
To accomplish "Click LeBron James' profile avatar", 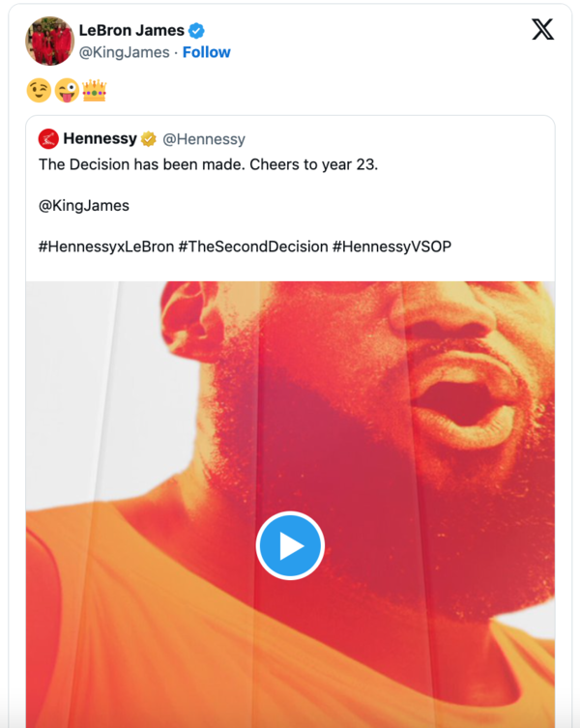I will (50, 41).
